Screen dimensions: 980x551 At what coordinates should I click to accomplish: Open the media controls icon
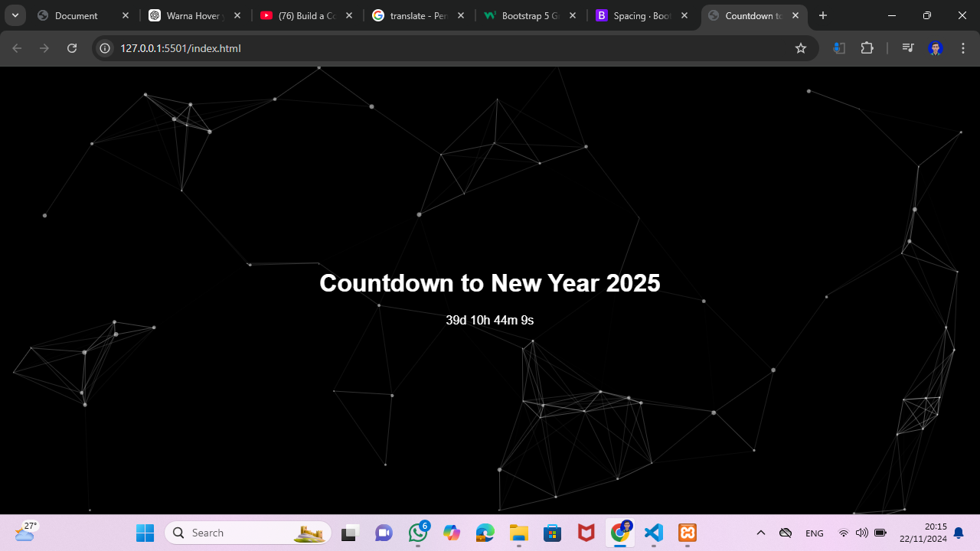click(x=908, y=48)
